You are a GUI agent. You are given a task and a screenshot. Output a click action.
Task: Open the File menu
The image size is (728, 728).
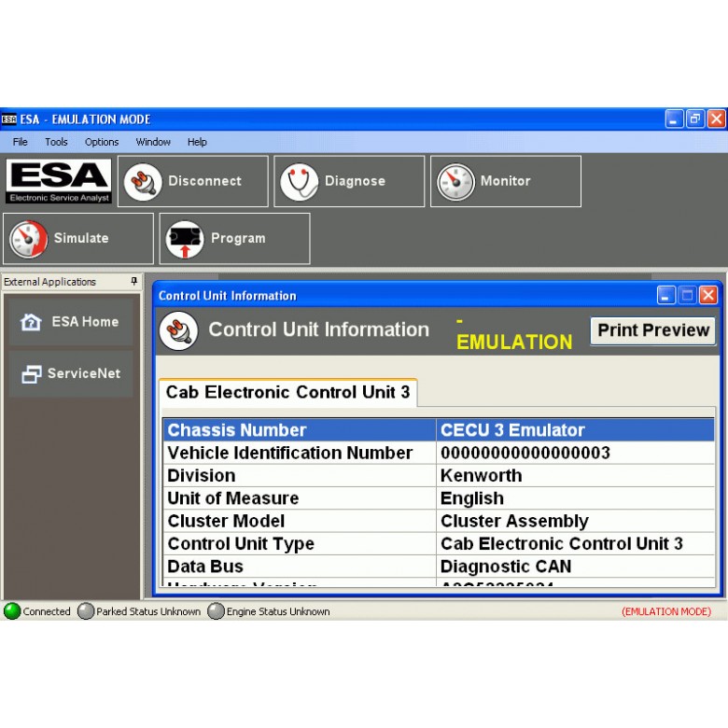point(20,142)
